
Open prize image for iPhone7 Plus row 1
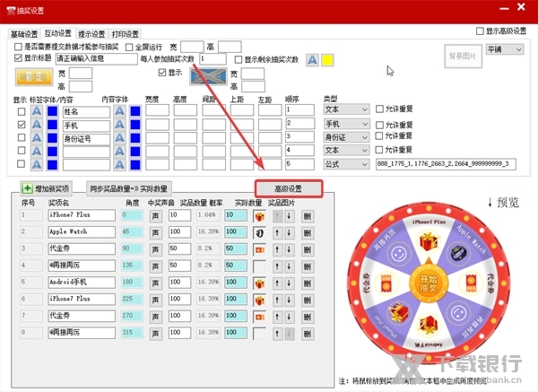(260, 216)
